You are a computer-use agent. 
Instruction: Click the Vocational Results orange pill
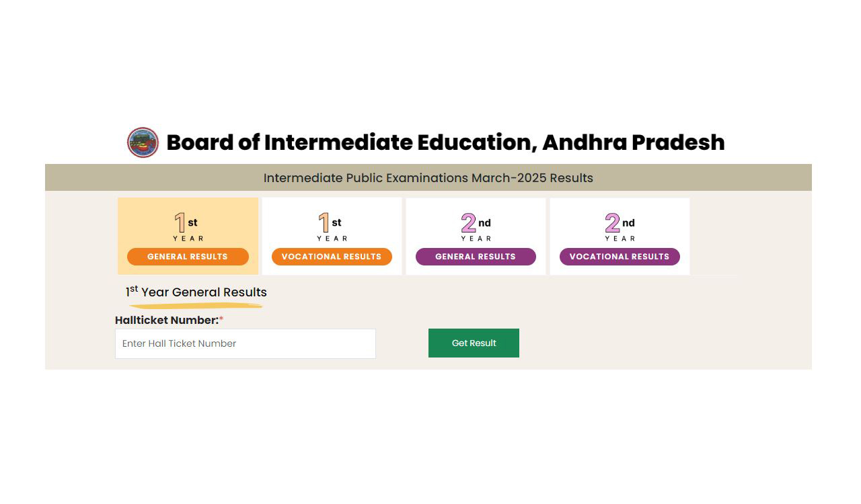coord(331,257)
